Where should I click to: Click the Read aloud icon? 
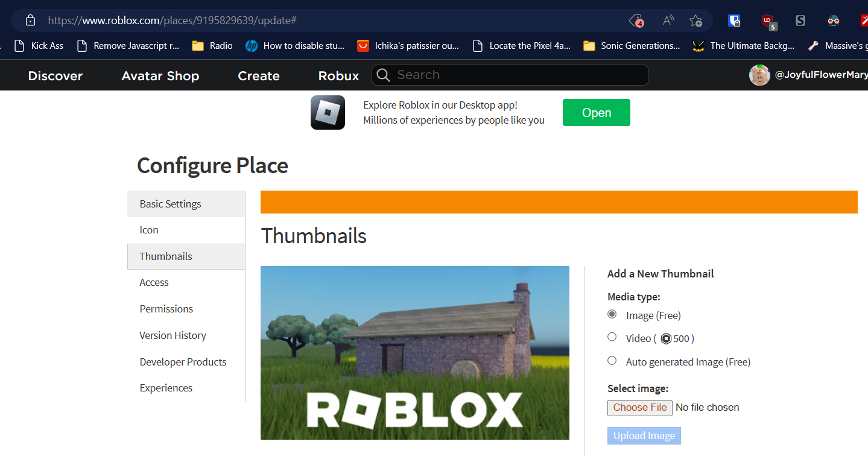click(x=668, y=21)
